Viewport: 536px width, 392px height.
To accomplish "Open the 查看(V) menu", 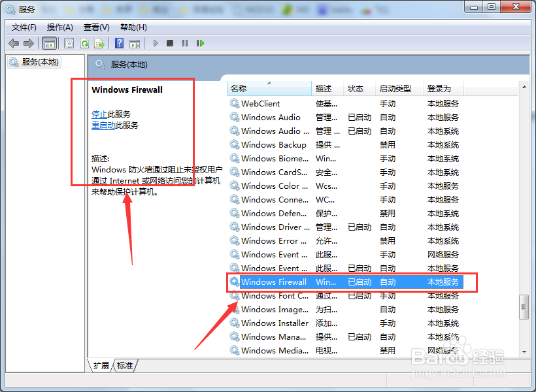I will 96,27.
